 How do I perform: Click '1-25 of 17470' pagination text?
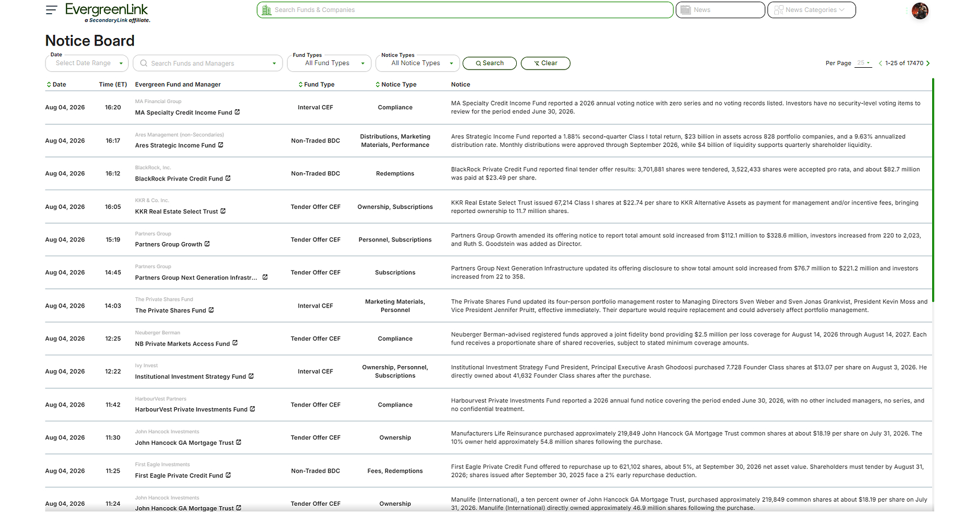coord(904,63)
